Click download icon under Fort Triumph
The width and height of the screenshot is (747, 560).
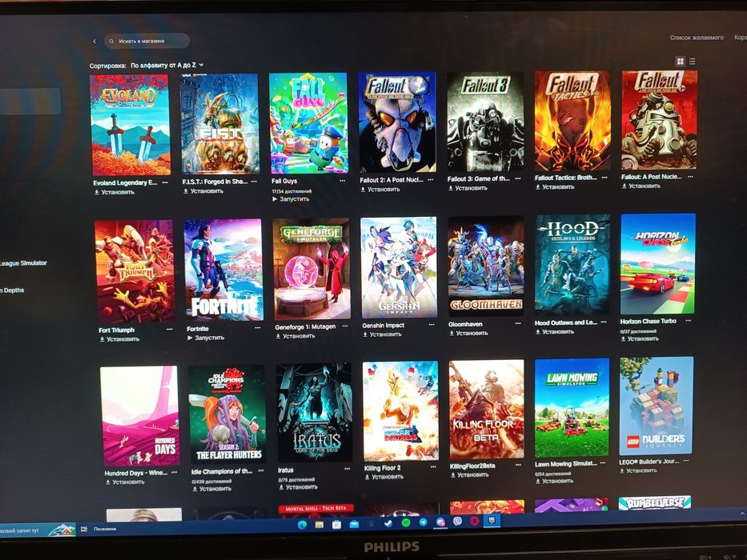pyautogui.click(x=102, y=339)
